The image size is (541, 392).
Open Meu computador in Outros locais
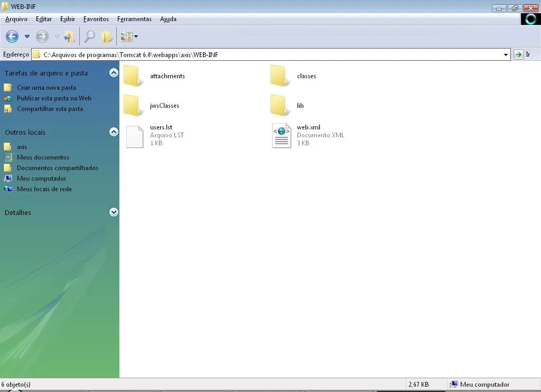(x=41, y=179)
